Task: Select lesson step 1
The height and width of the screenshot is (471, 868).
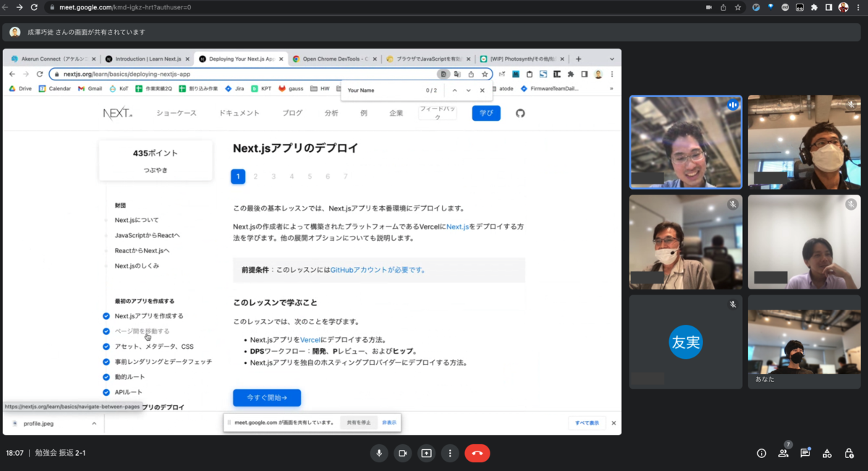Action: click(x=238, y=177)
